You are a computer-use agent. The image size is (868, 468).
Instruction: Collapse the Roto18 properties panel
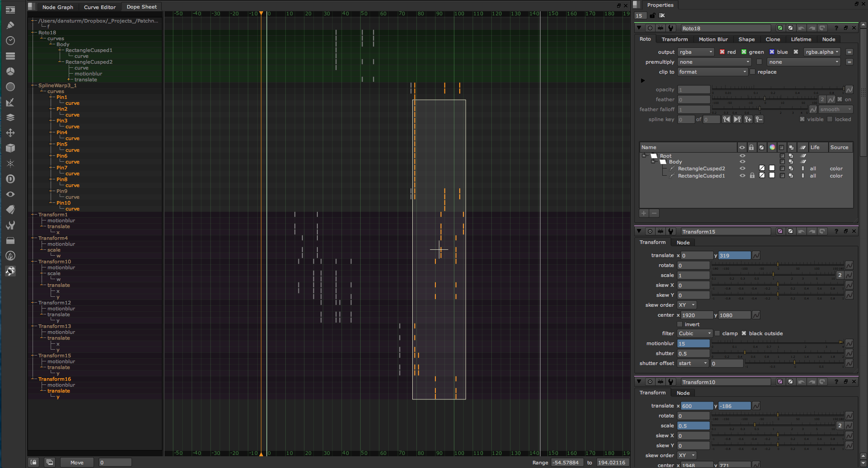639,28
